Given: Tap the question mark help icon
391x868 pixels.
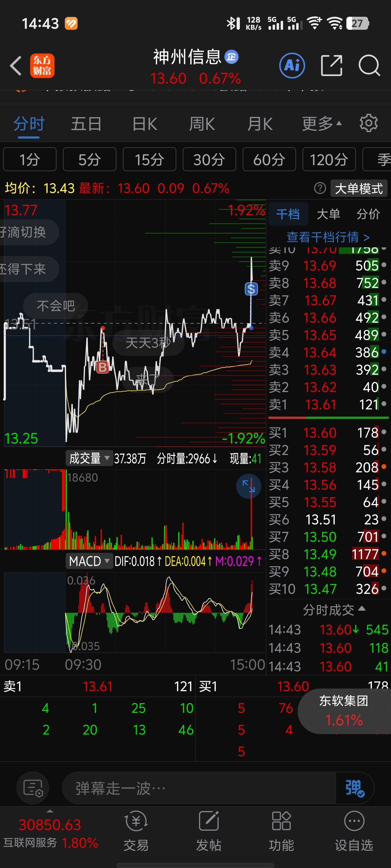Looking at the screenshot, I should click(x=320, y=188).
